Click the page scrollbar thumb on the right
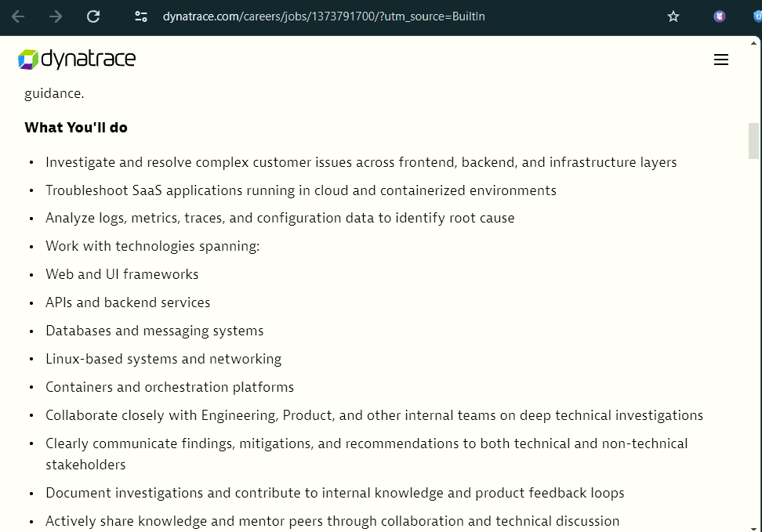Screen dimensions: 762x532 click(x=754, y=141)
